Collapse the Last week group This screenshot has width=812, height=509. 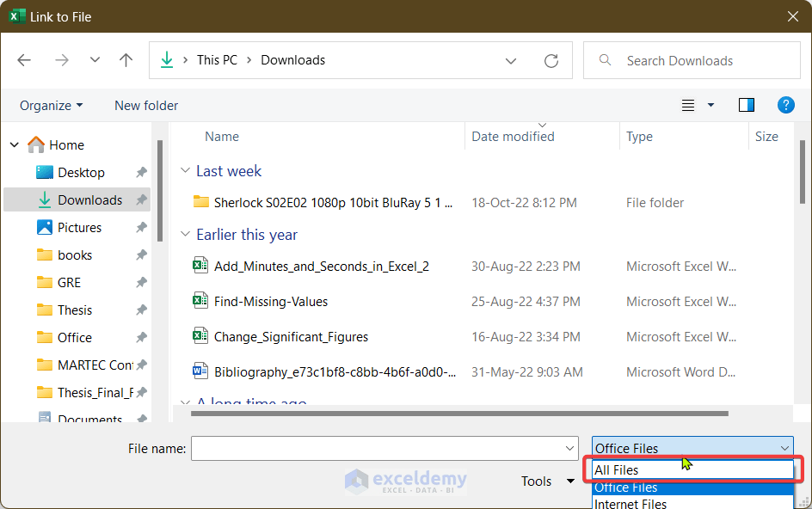pos(186,170)
